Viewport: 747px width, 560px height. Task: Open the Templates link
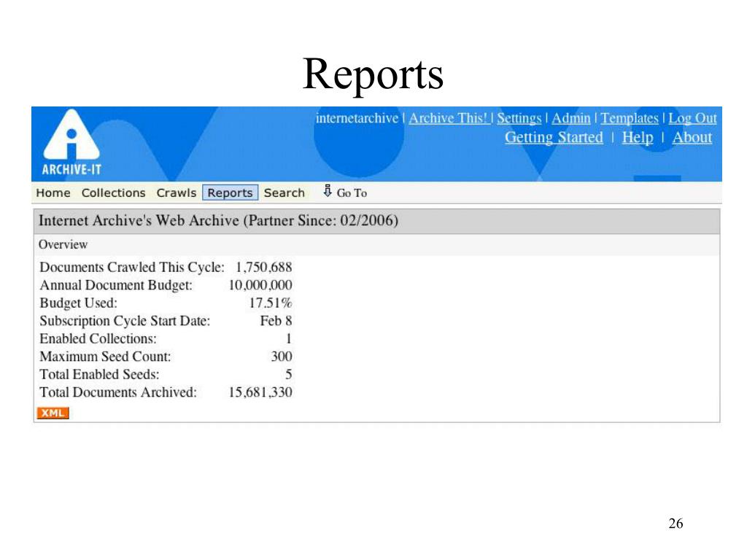pyautogui.click(x=630, y=118)
